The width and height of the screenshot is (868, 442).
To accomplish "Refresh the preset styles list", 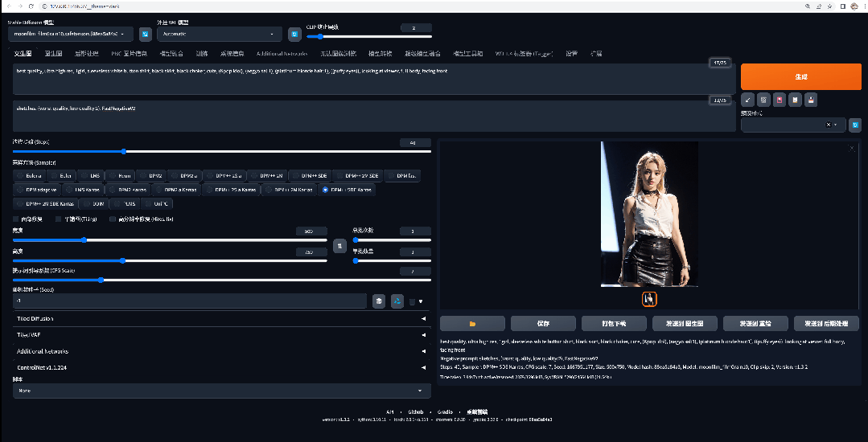I will tap(855, 125).
